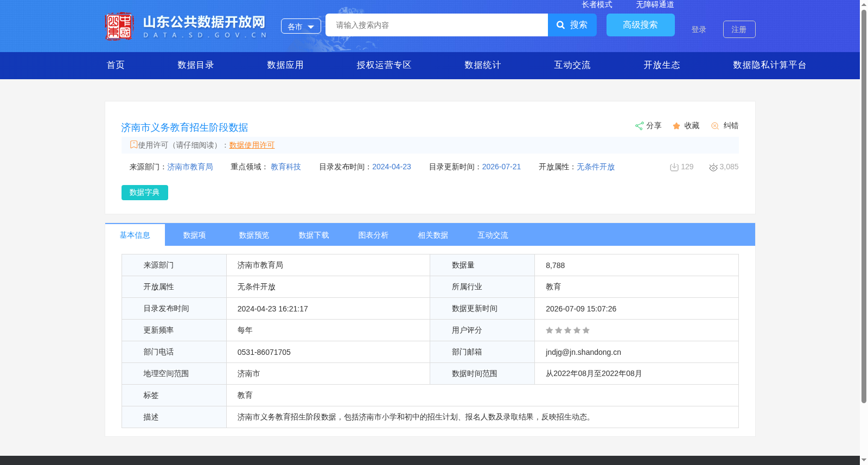Open the 各市 city dropdown
Image resolution: width=868 pixels, height=465 pixels.
(x=301, y=26)
